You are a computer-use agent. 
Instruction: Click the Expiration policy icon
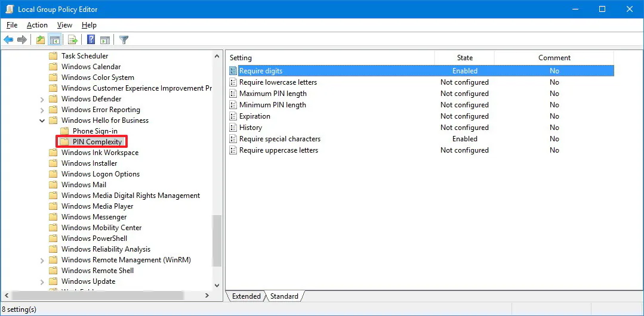click(233, 116)
